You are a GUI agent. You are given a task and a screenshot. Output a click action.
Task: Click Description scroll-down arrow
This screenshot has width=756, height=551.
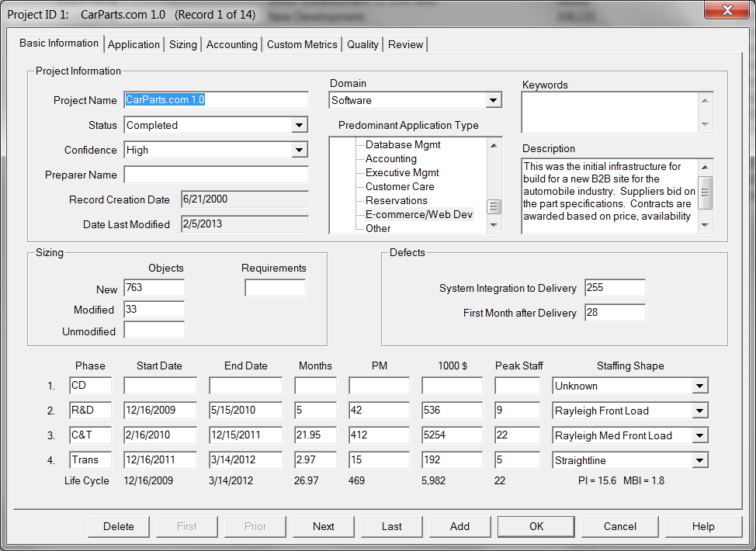pos(705,225)
